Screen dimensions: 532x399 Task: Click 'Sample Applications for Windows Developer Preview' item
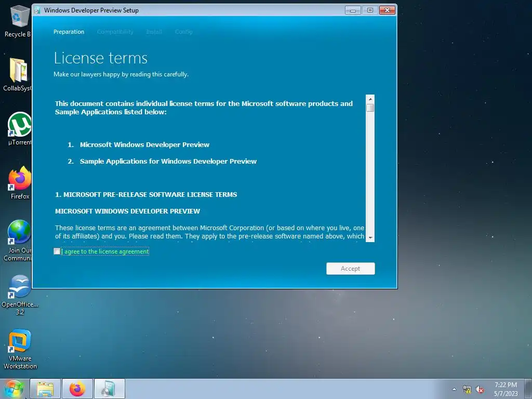click(168, 161)
